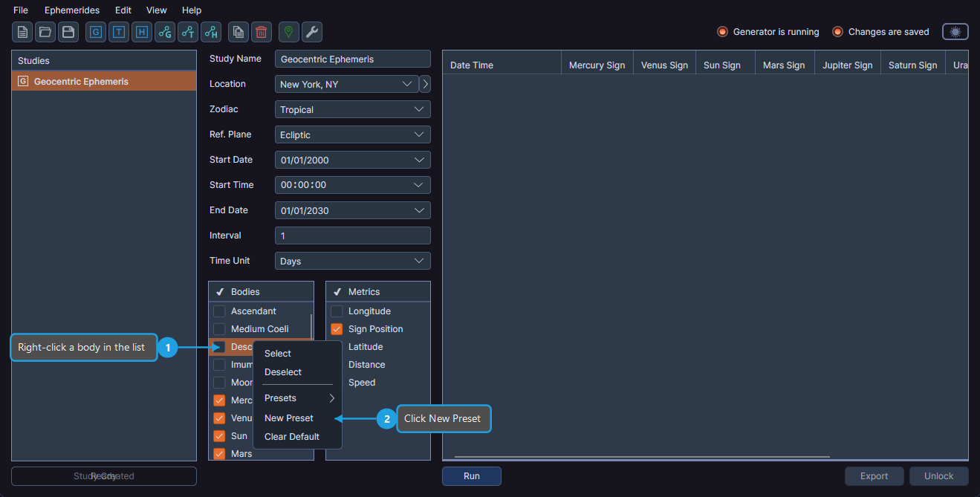Open the graph chart icon labeled G

(164, 32)
